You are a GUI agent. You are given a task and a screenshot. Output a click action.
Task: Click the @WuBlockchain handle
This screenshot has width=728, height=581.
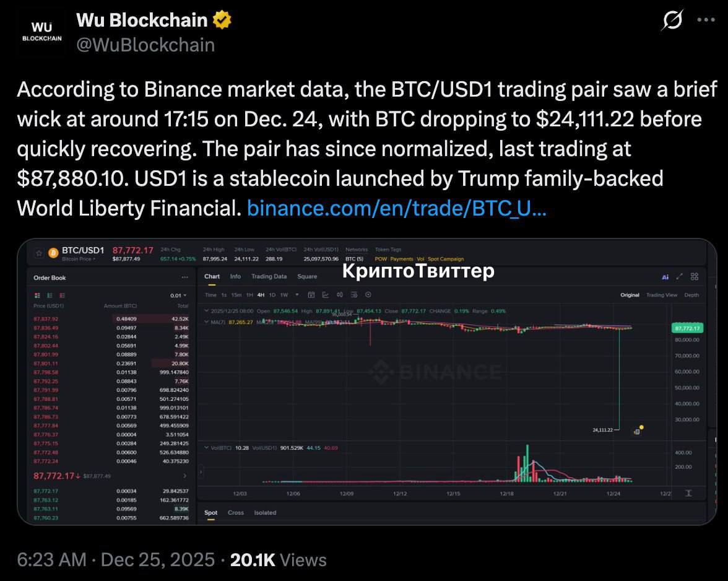pyautogui.click(x=145, y=45)
